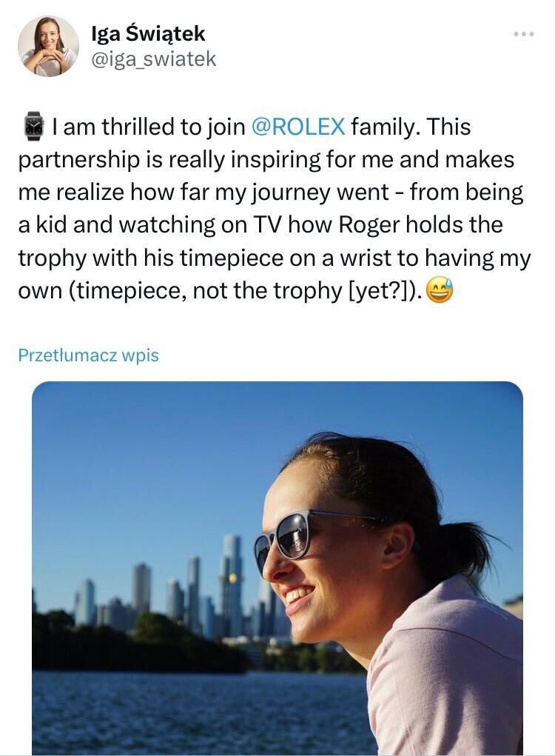Click the Przetłumacz wpis translate link

point(88,355)
